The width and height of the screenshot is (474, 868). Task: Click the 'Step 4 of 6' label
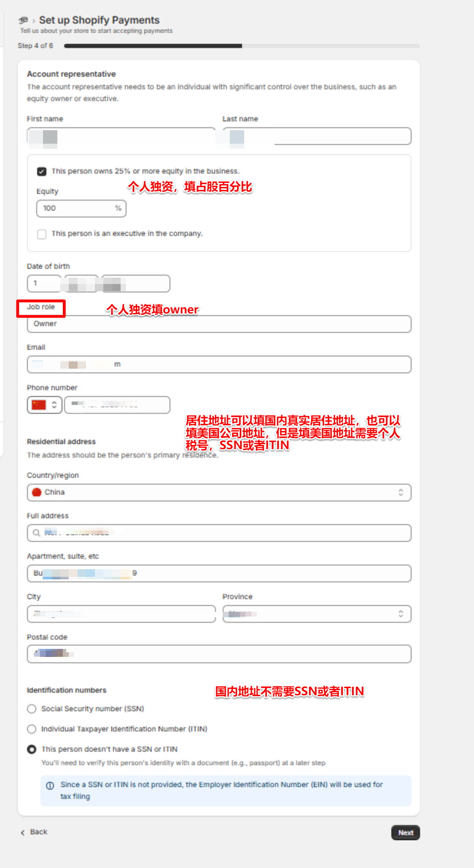tap(35, 46)
